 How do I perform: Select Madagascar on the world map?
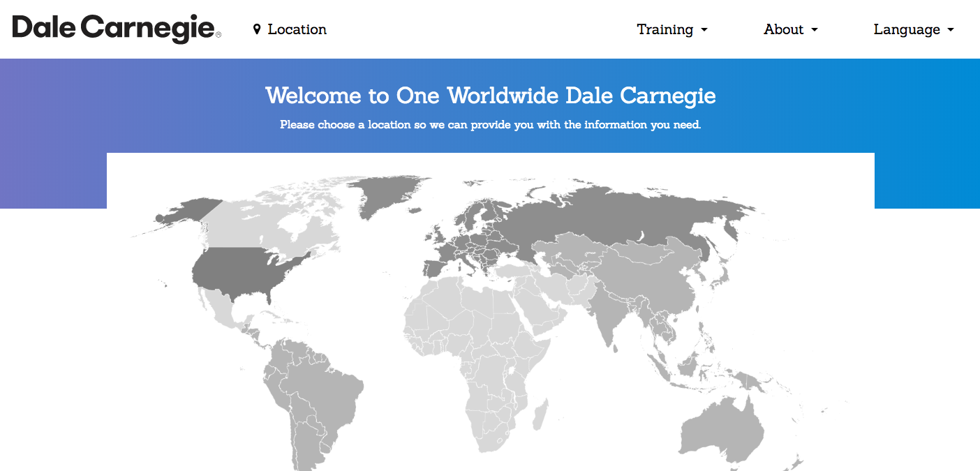[540, 416]
